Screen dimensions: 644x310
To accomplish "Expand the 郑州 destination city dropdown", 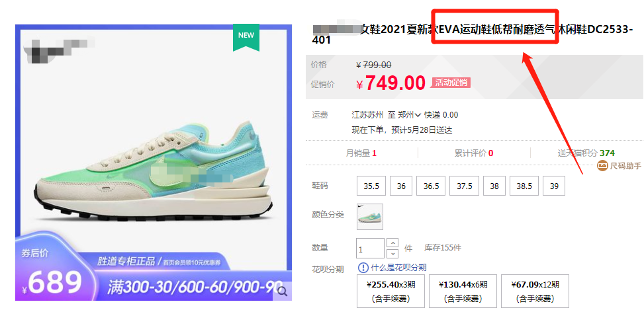I will coord(410,115).
